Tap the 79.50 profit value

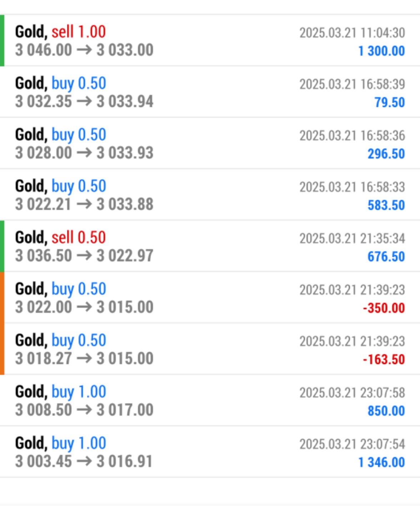[x=389, y=102]
